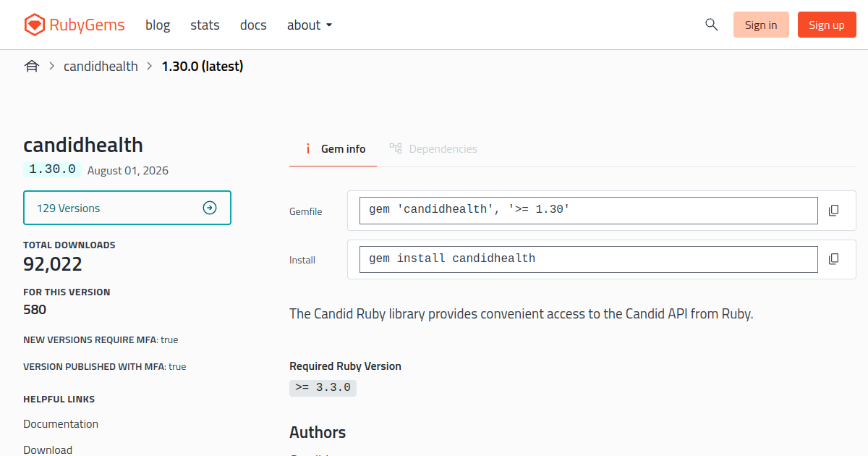
Task: Switch to the Dependencies tab
Action: coord(433,149)
